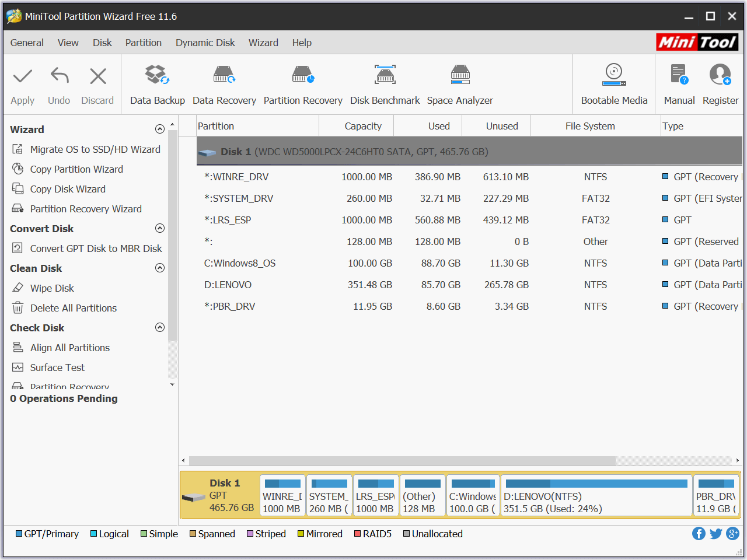Launch Copy Disk Wizard
Viewport: 747px width, 560px height.
(59, 189)
